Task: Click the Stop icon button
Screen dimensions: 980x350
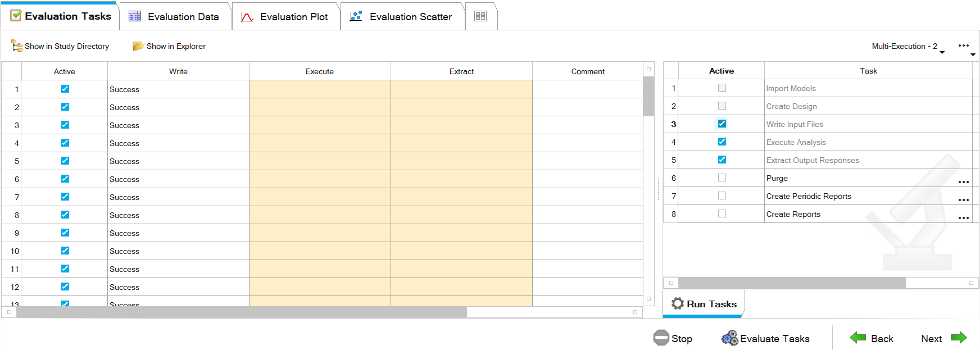Action: pyautogui.click(x=661, y=338)
